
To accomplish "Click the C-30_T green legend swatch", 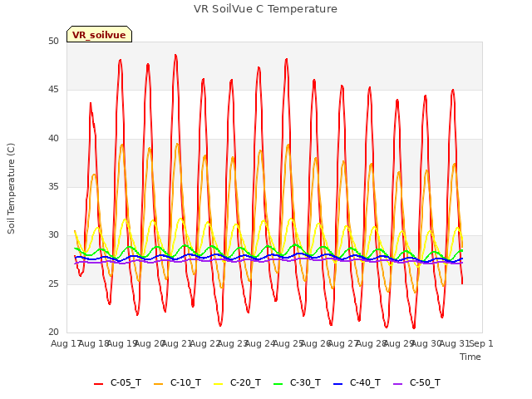I will click(x=278, y=384).
